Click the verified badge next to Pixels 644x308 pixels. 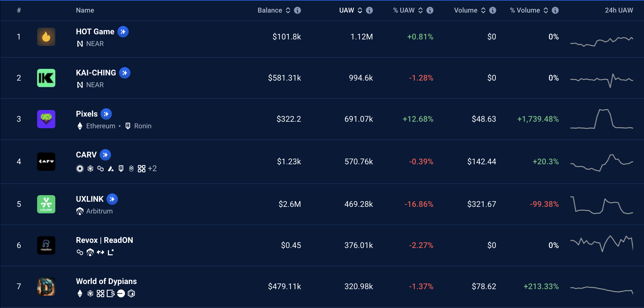click(106, 114)
